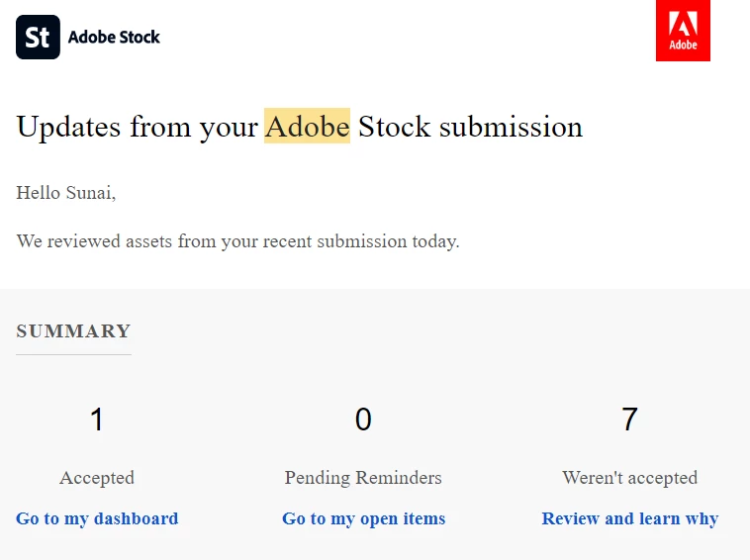Click the highlighted word Adobe in the heading
Screen dimensions: 750x560
tap(307, 127)
